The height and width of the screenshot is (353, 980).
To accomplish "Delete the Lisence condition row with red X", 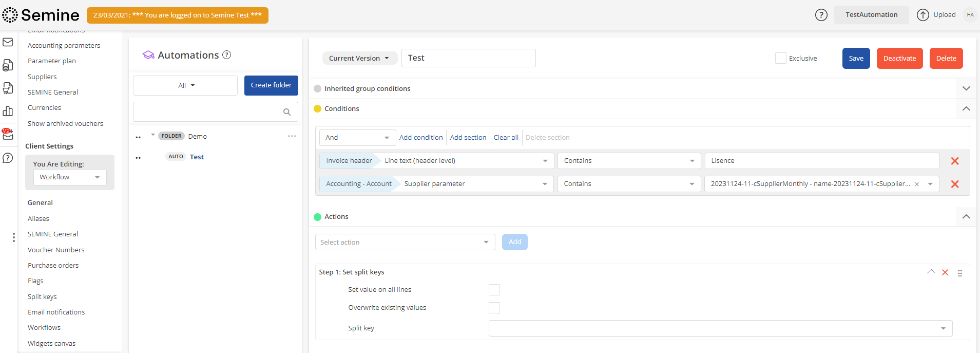I will (954, 161).
